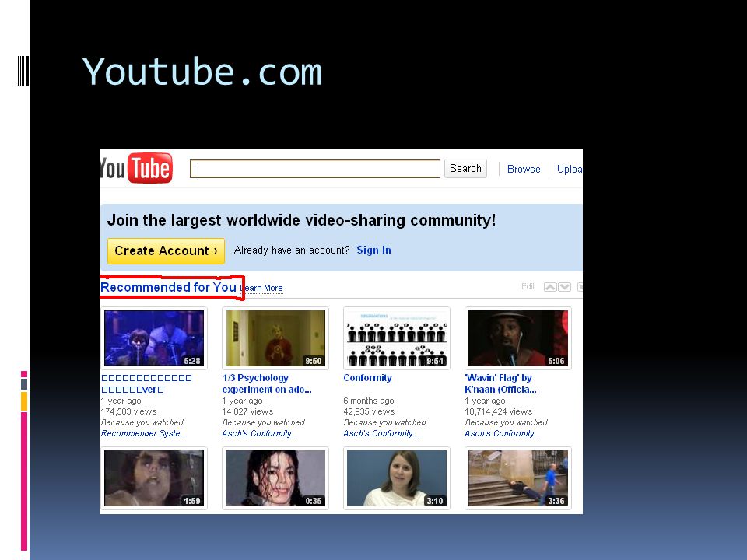The width and height of the screenshot is (747, 560).
Task: Click the Search button
Action: pos(465,169)
